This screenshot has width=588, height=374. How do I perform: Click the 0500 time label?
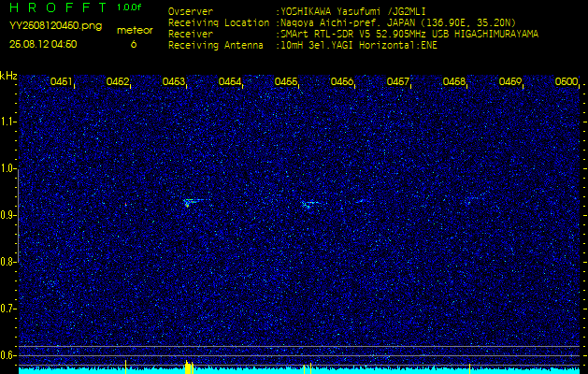pos(566,81)
